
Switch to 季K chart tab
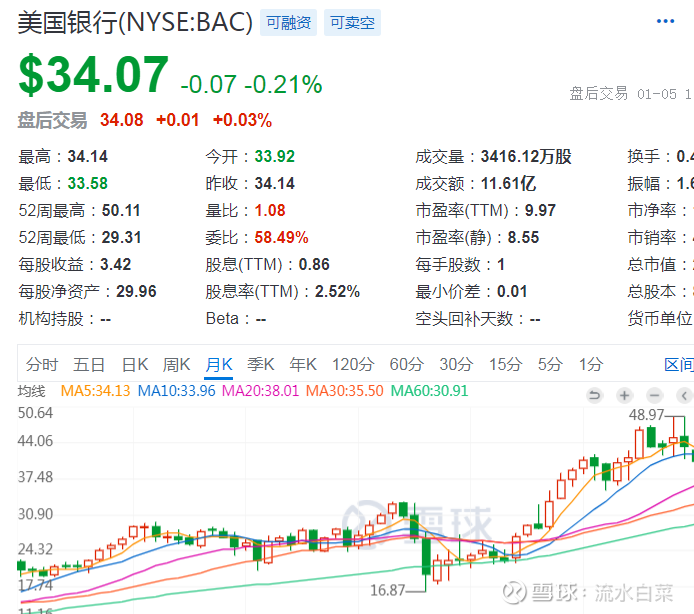click(261, 365)
